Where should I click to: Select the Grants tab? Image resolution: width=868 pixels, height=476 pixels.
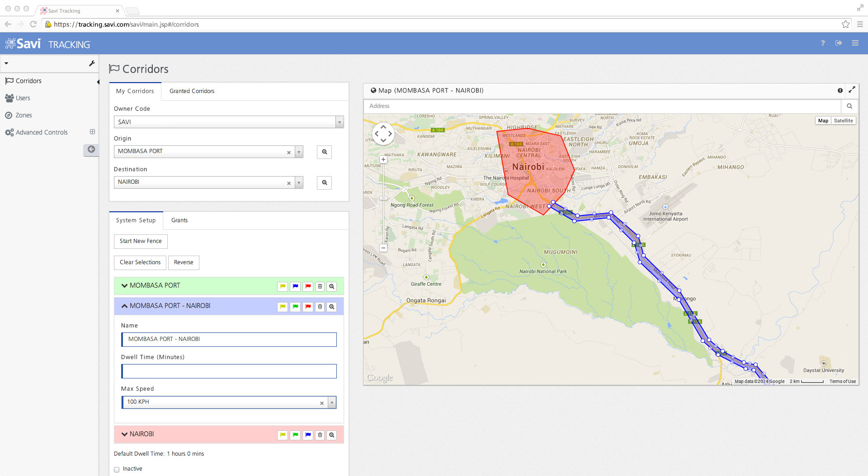(179, 220)
